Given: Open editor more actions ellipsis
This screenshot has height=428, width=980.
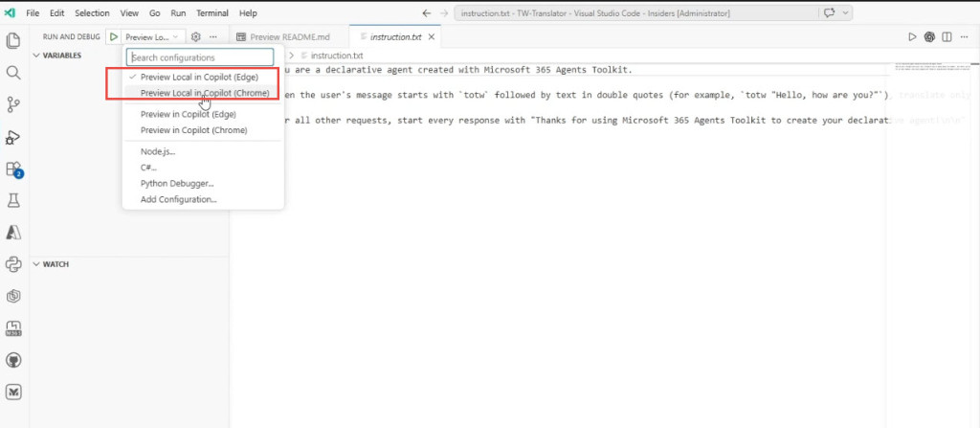Looking at the screenshot, I should pyautogui.click(x=965, y=37).
